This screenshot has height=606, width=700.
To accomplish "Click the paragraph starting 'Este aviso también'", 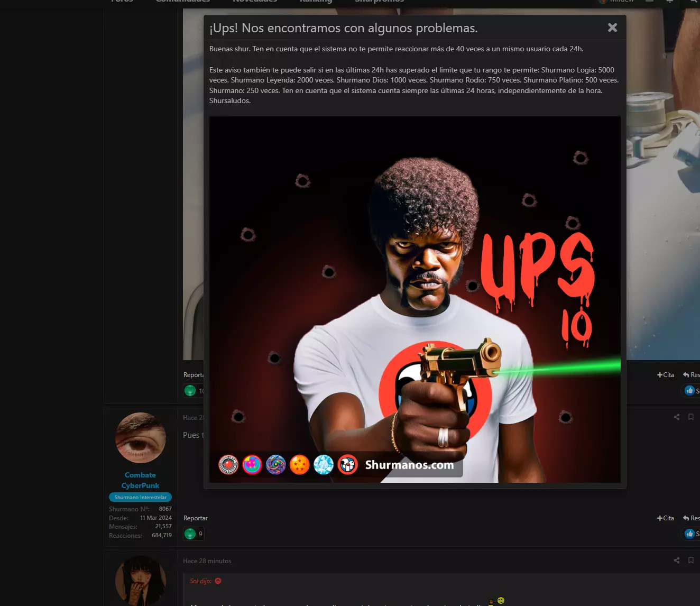I will [414, 85].
